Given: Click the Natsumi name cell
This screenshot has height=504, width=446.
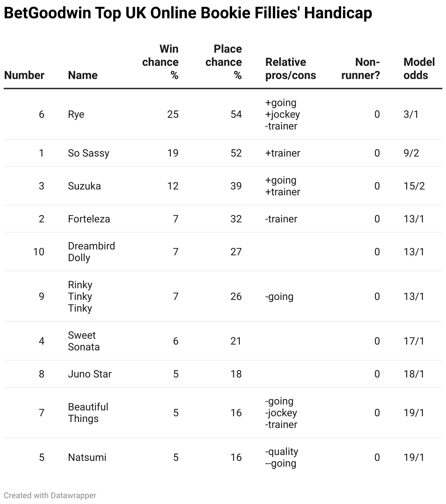Looking at the screenshot, I should coord(87,457).
